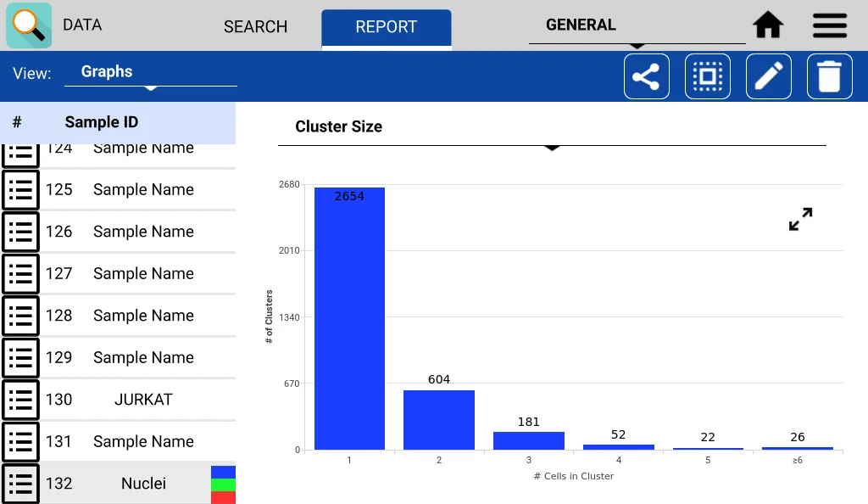Select the detail icon beside sample 125
Screen dimensions: 868x504
pyautogui.click(x=21, y=190)
